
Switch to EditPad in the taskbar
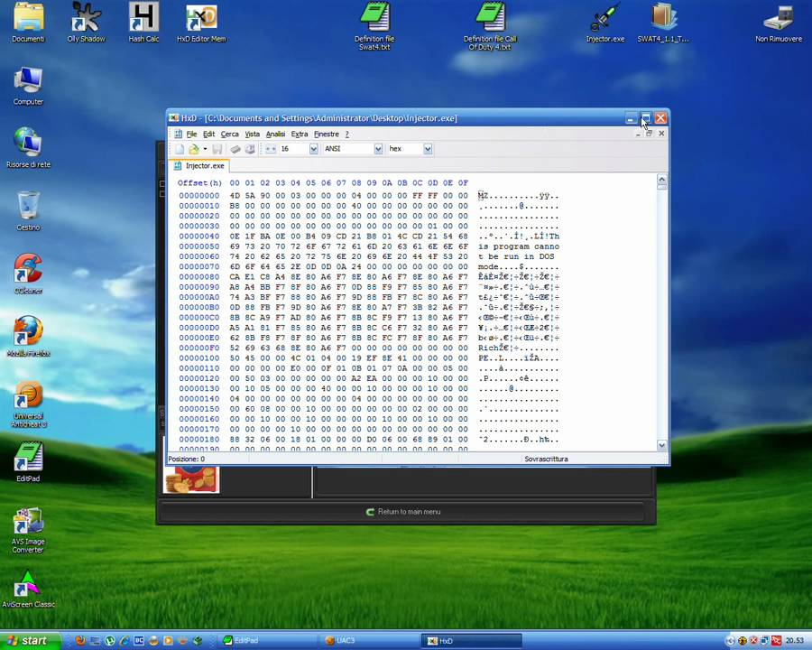[x=269, y=641]
